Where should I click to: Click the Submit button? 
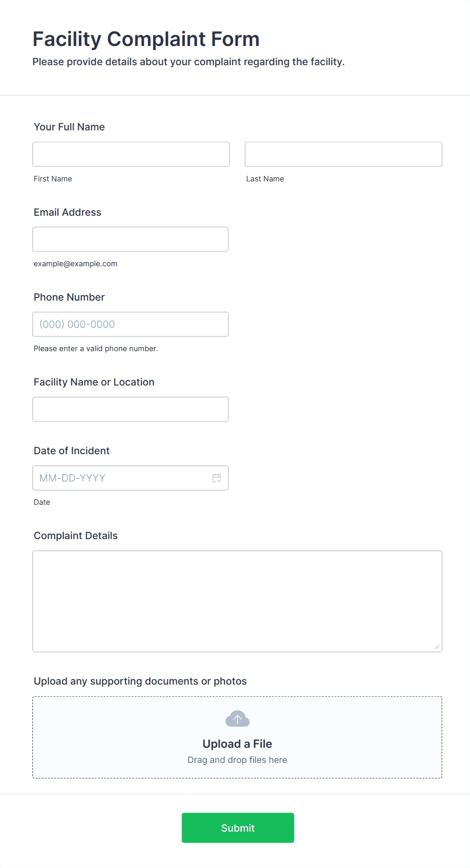pyautogui.click(x=238, y=828)
